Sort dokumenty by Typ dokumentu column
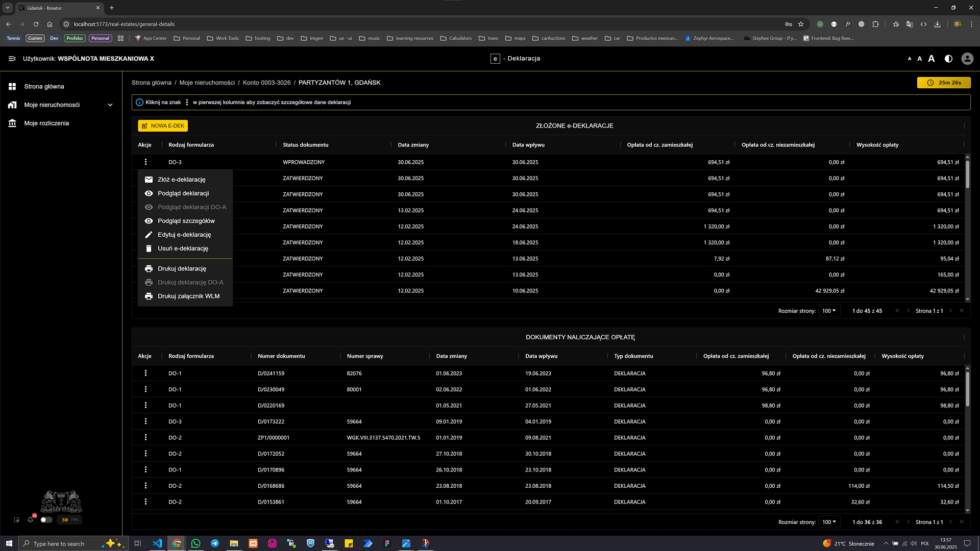Image resolution: width=980 pixels, height=551 pixels. pos(633,356)
